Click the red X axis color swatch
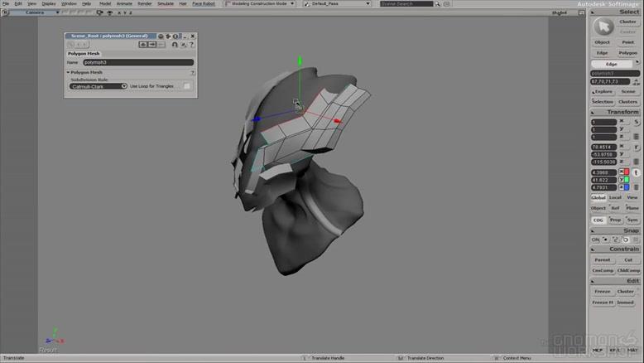 pos(627,172)
